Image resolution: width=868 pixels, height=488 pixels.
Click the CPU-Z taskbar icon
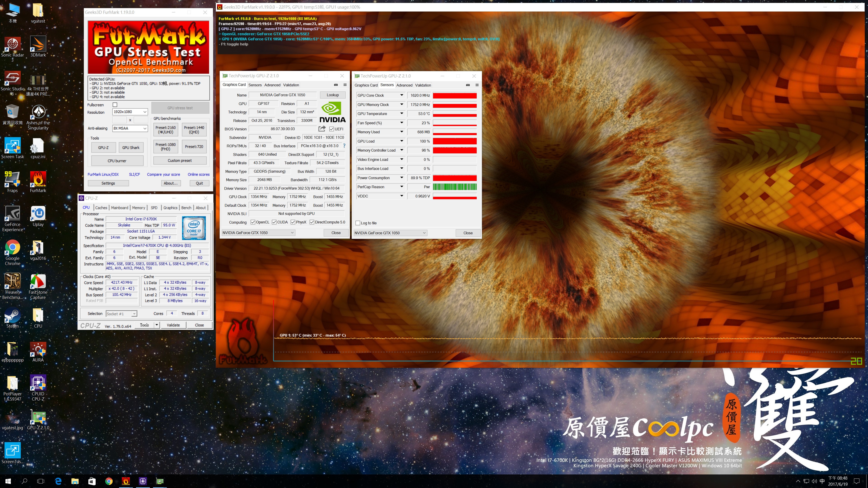coord(143,481)
